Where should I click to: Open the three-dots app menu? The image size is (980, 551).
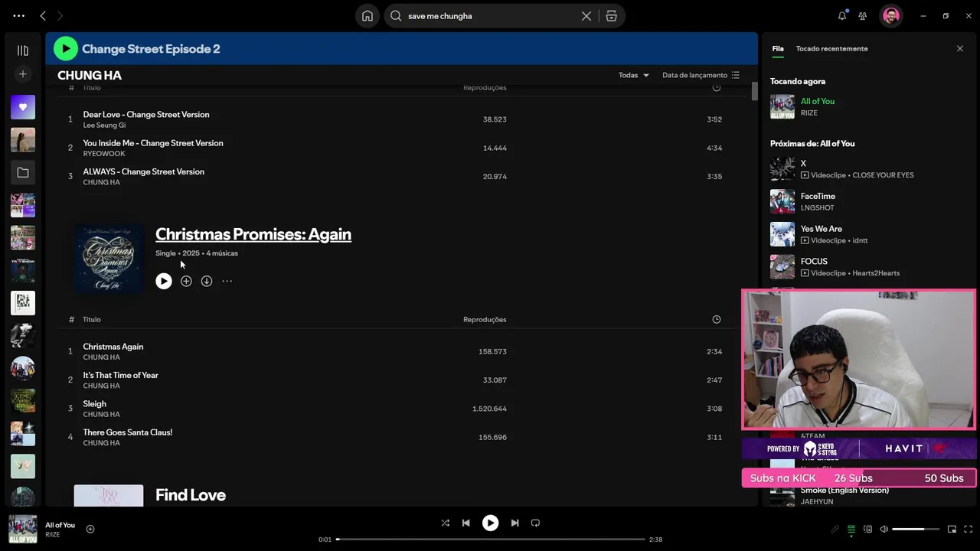pyautogui.click(x=19, y=15)
